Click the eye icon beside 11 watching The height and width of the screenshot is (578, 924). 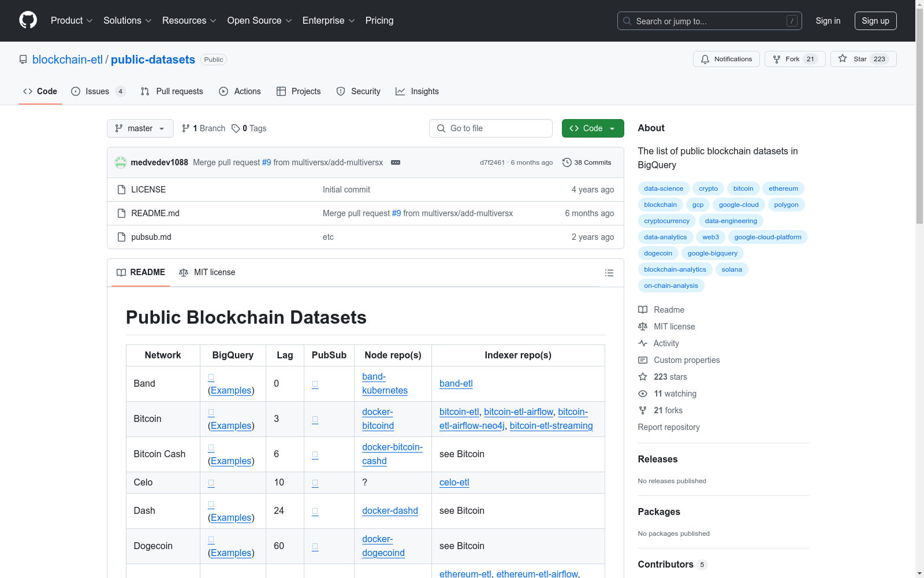[x=643, y=394]
